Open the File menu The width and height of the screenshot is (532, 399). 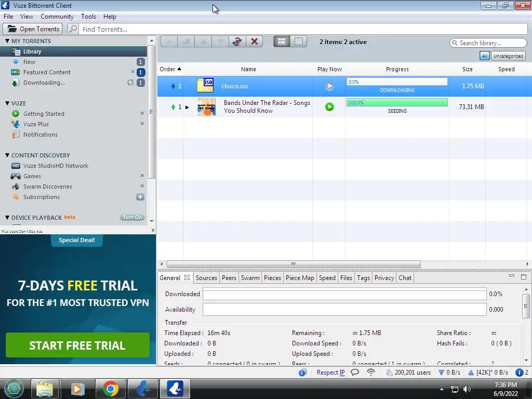(8, 17)
